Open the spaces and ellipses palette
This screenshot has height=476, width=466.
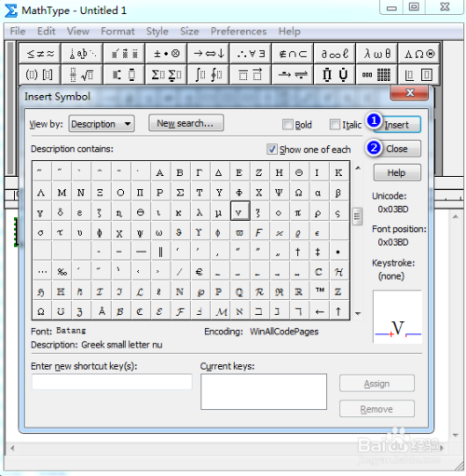[x=82, y=54]
